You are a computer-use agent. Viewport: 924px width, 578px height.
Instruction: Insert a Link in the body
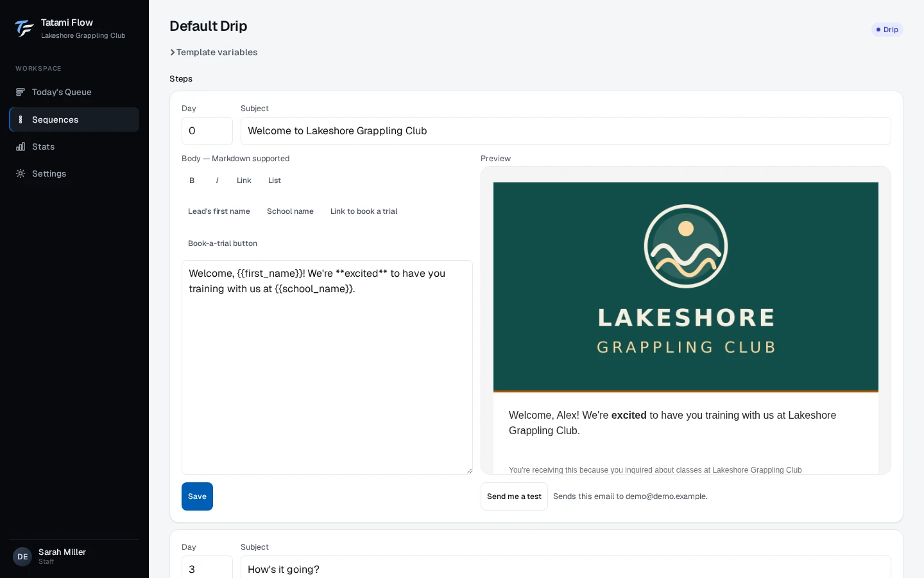(x=244, y=180)
